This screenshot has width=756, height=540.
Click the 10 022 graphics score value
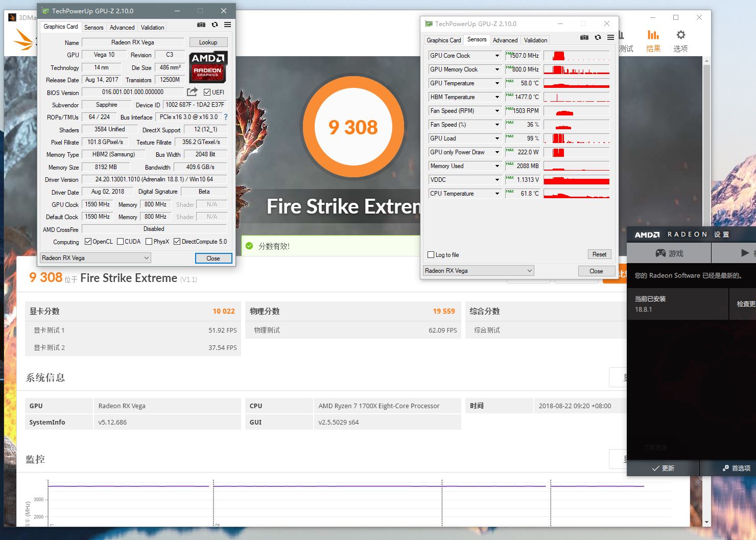point(224,311)
